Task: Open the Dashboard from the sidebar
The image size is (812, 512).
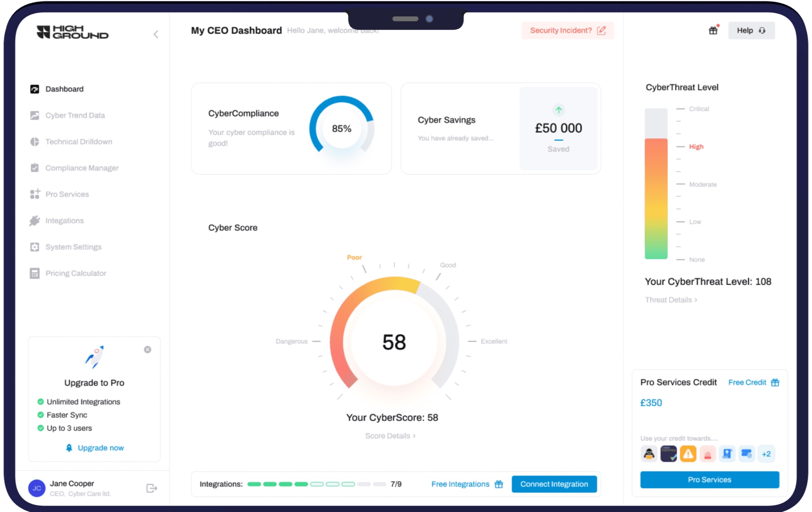Action: (64, 89)
